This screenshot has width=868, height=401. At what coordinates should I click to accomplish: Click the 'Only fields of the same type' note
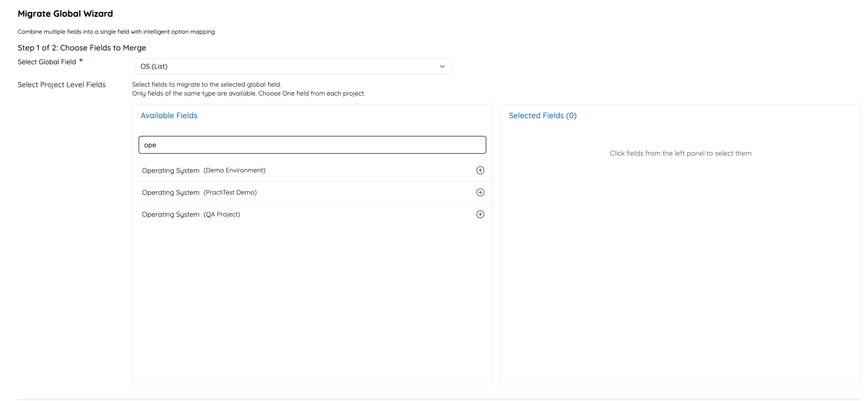[x=249, y=93]
